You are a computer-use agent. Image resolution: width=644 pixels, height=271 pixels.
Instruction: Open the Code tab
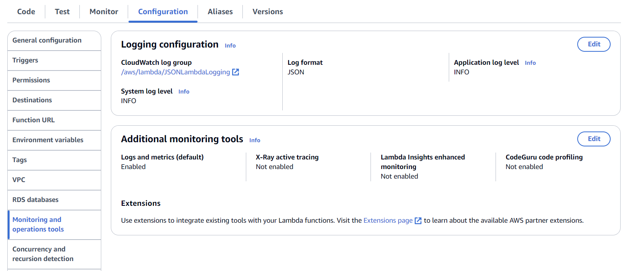click(x=26, y=11)
